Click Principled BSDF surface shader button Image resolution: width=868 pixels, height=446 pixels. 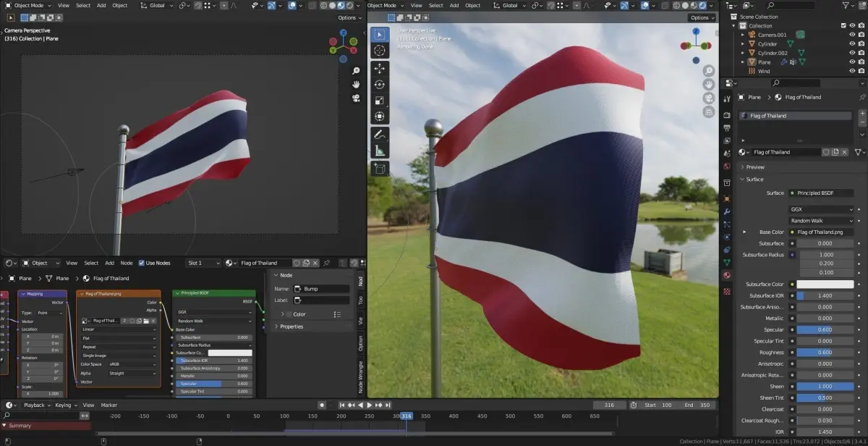pyautogui.click(x=821, y=193)
